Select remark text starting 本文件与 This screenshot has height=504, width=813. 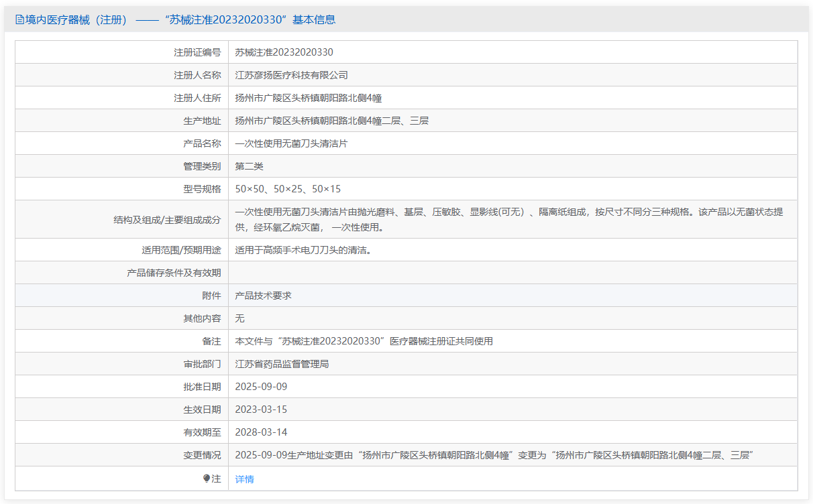click(x=364, y=341)
